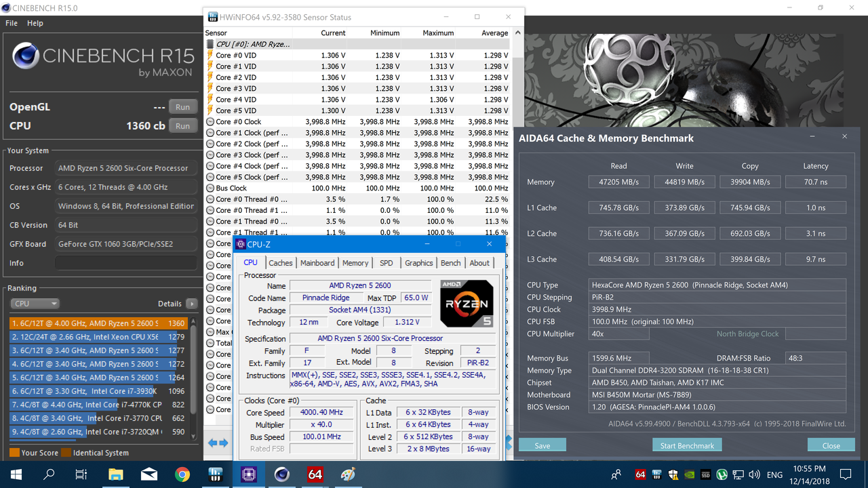Open uTorrent tray icon

click(722, 474)
